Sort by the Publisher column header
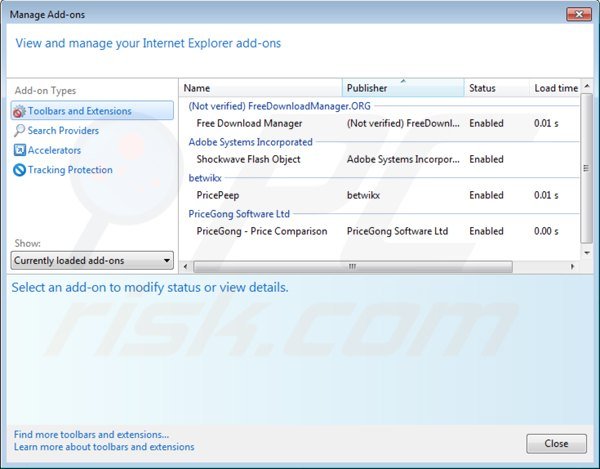The width and height of the screenshot is (600, 469). tap(403, 88)
